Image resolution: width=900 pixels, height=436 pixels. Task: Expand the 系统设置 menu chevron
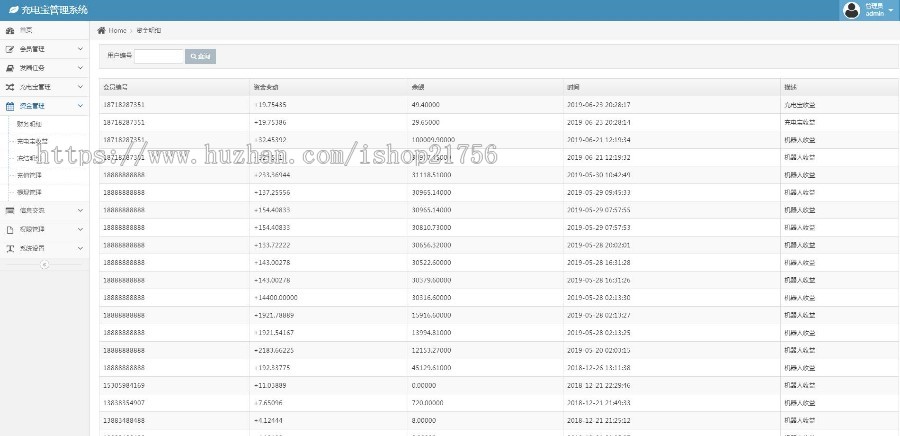pyautogui.click(x=80, y=248)
